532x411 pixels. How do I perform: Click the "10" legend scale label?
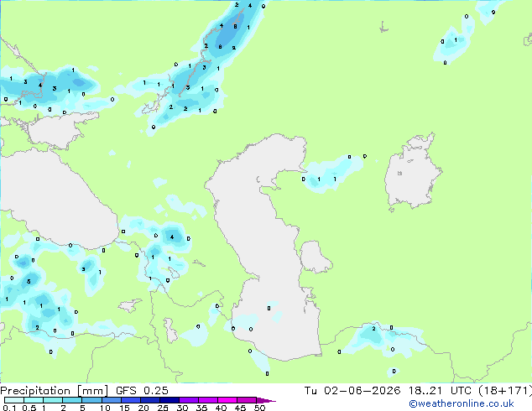[105, 408]
